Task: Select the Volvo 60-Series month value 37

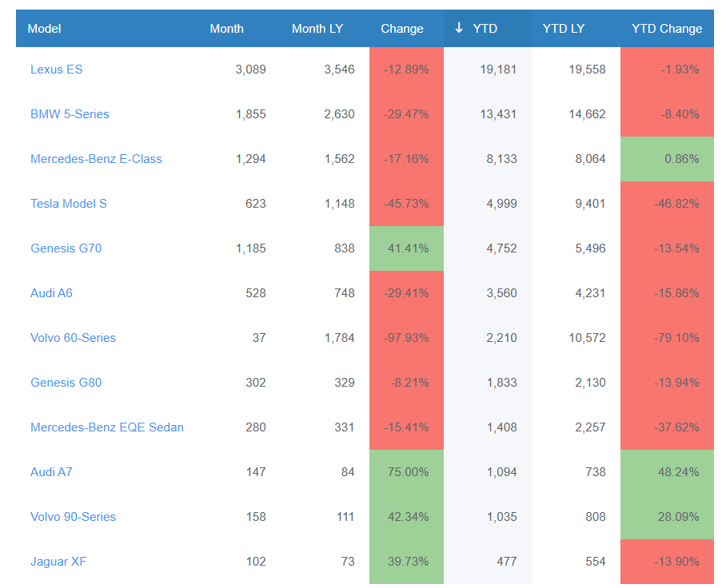Action: tap(259, 338)
